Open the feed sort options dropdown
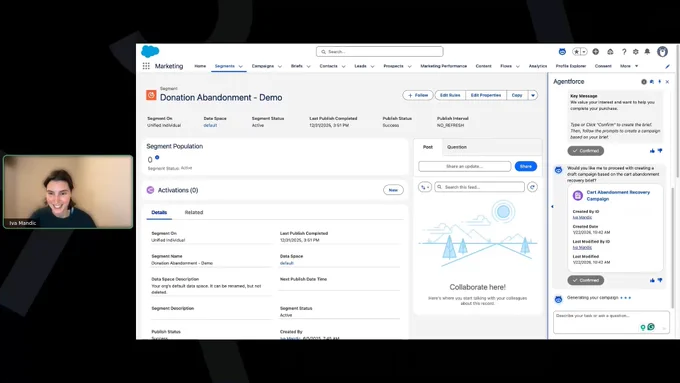Viewport: 680px width, 383px height. coord(425,187)
